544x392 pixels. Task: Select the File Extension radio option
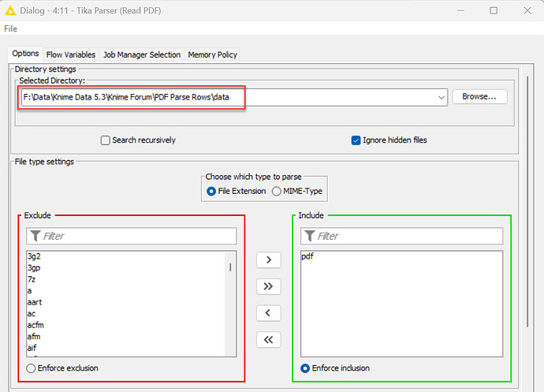click(x=211, y=192)
